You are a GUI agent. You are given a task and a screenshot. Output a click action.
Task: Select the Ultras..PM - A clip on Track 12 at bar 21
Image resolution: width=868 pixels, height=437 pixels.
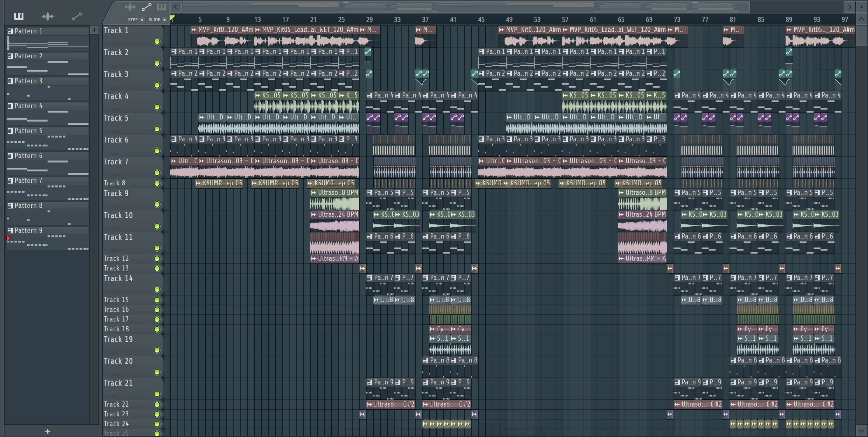[335, 259]
